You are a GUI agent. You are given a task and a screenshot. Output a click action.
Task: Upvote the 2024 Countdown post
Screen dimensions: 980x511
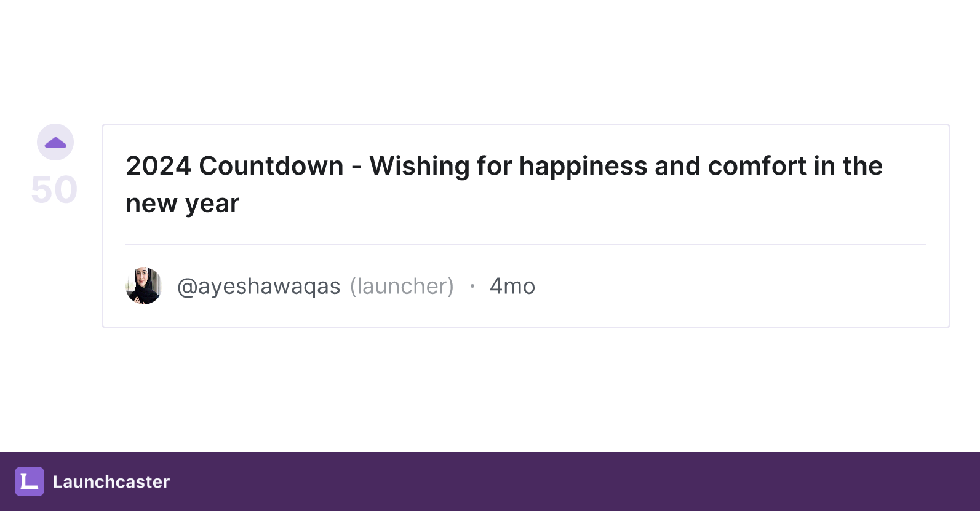click(x=55, y=142)
